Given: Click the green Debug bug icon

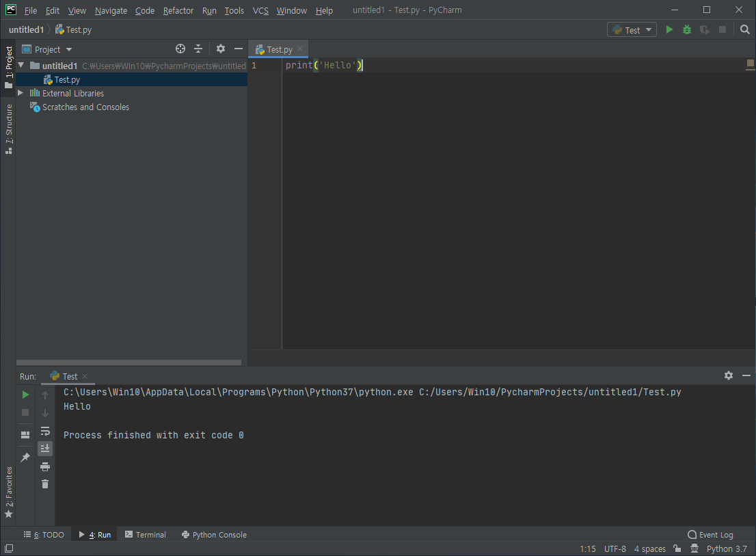Looking at the screenshot, I should point(687,30).
